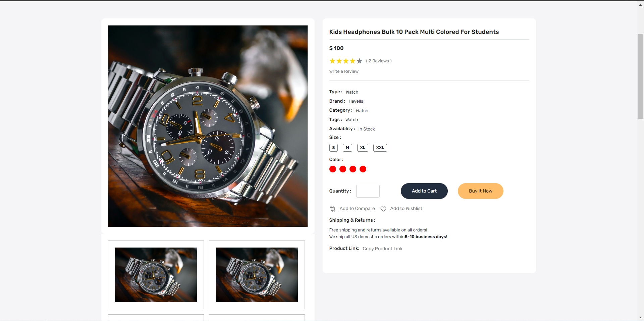The width and height of the screenshot is (644, 321).
Task: Click Buy It Now
Action: click(x=480, y=191)
